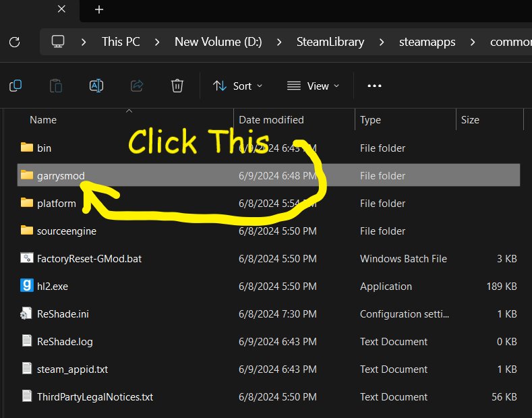Viewport: 532px width, 418px height.
Task: Click the This PC monitor icon in the address bar
Action: (58, 42)
